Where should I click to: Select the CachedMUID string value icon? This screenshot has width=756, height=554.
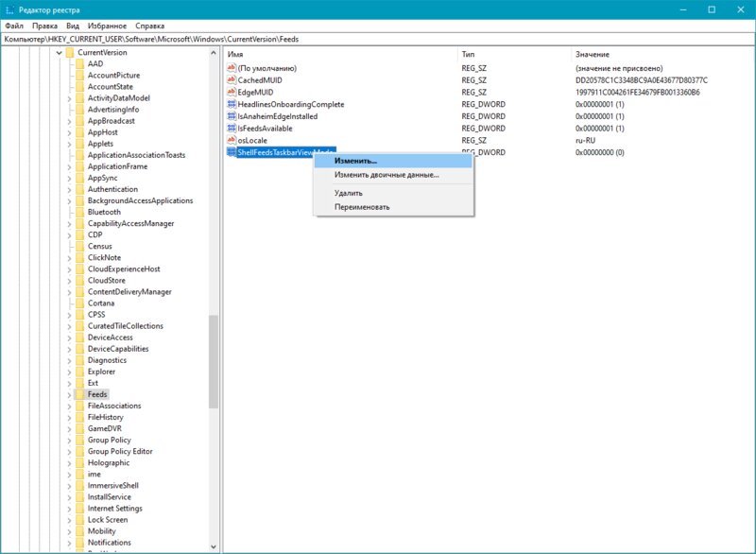232,79
